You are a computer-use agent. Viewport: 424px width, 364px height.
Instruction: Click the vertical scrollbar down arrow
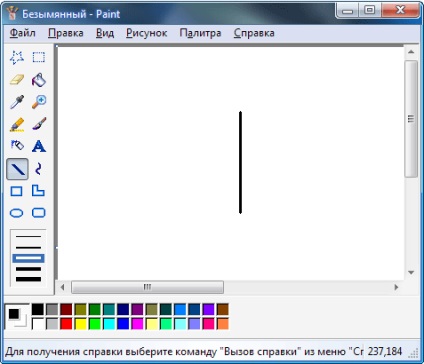(411, 273)
